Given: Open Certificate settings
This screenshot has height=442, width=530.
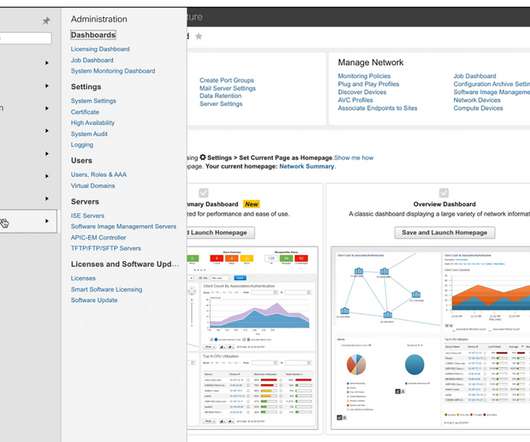Looking at the screenshot, I should [85, 112].
